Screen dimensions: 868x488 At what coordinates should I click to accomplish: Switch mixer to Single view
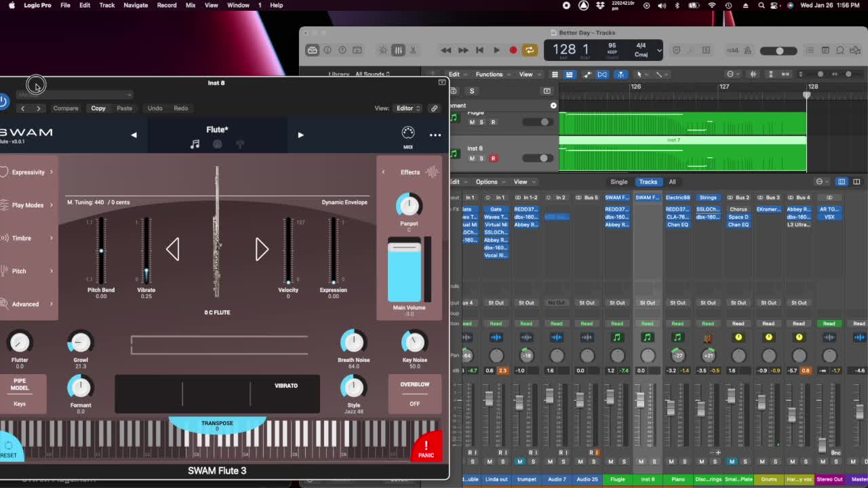(x=618, y=182)
